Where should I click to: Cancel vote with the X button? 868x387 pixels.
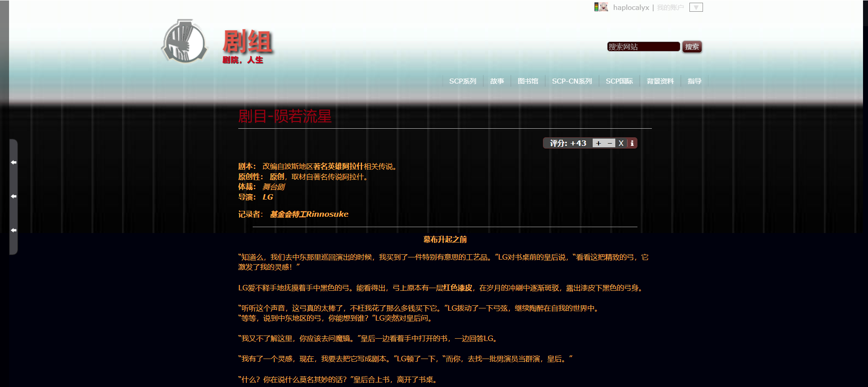[621, 143]
